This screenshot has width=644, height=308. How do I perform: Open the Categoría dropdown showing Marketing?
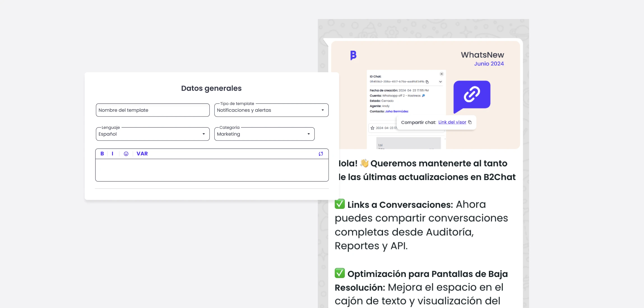[x=264, y=134]
